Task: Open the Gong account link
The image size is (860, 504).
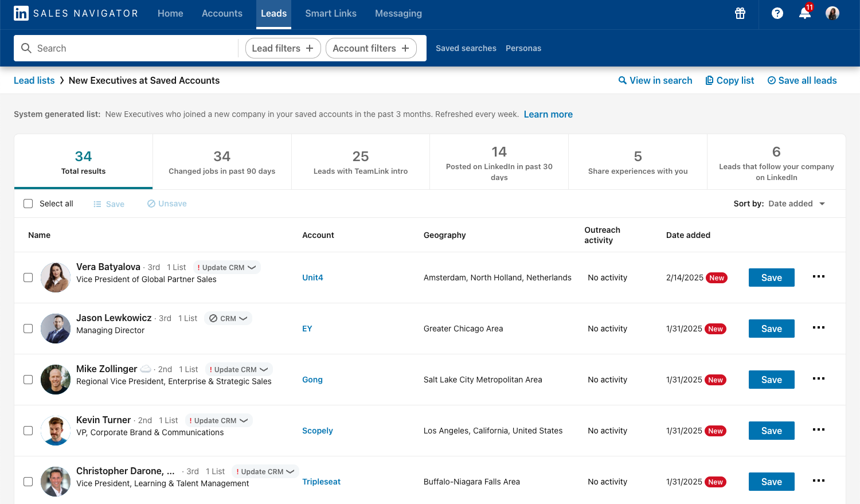Action: (x=312, y=380)
